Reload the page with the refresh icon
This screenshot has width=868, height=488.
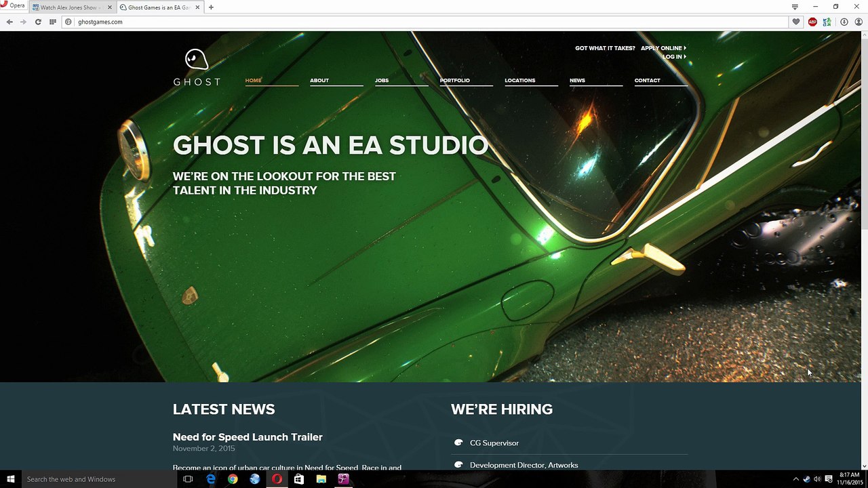pos(38,22)
